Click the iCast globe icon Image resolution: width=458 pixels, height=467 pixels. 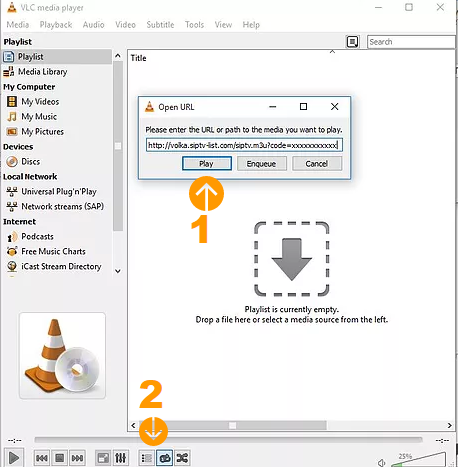tap(12, 266)
